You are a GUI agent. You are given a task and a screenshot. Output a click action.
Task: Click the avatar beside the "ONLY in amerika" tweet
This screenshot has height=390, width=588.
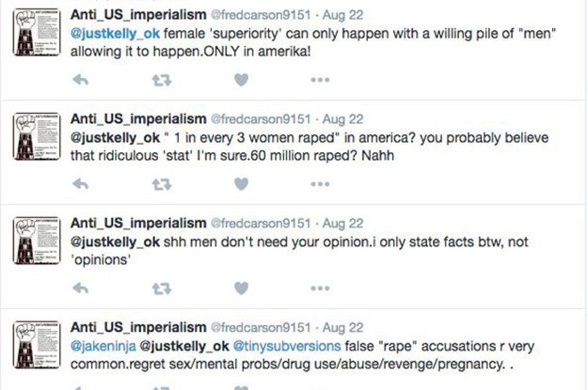(37, 32)
